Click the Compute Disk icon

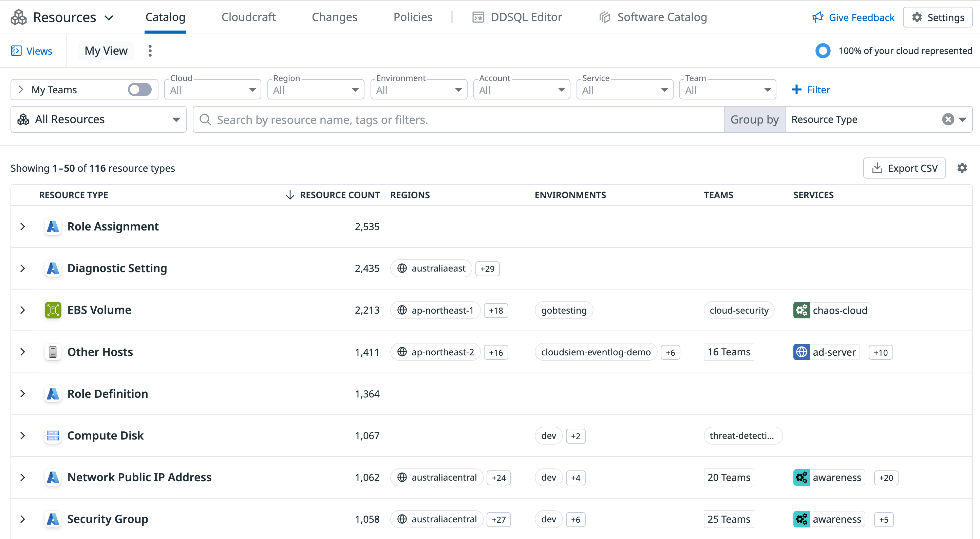[x=53, y=435]
